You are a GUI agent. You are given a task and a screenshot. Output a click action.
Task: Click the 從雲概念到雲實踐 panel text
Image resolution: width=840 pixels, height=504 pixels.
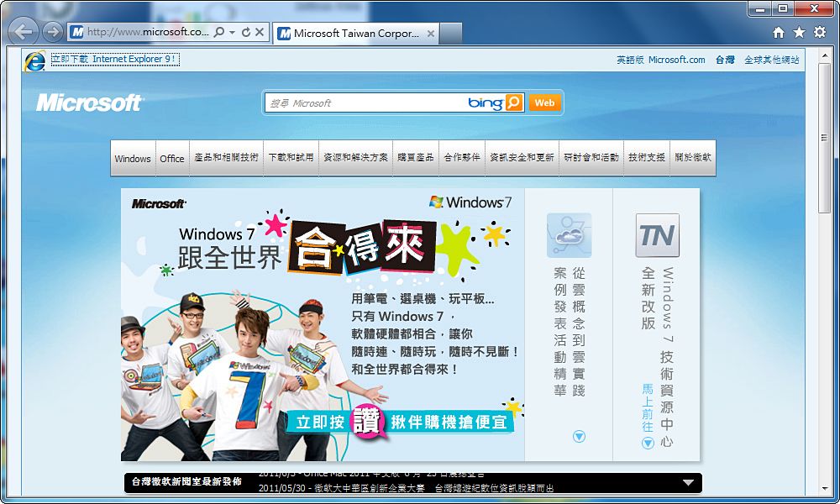(x=570, y=332)
